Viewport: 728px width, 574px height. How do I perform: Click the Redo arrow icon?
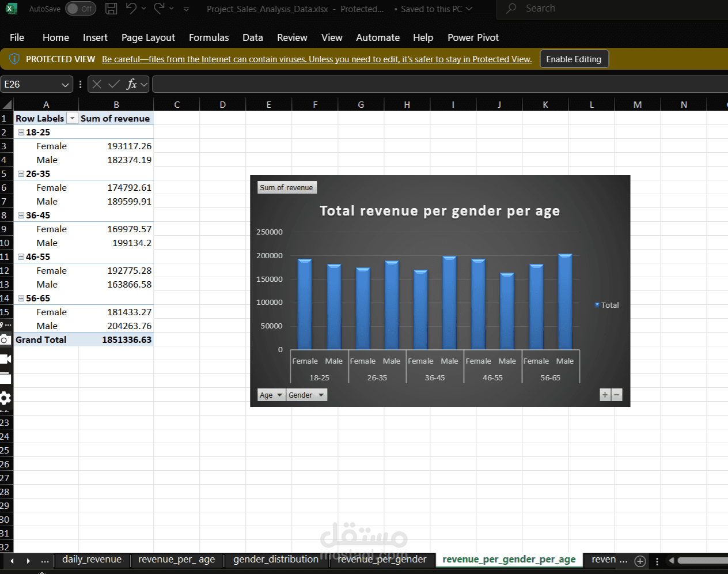pos(159,8)
